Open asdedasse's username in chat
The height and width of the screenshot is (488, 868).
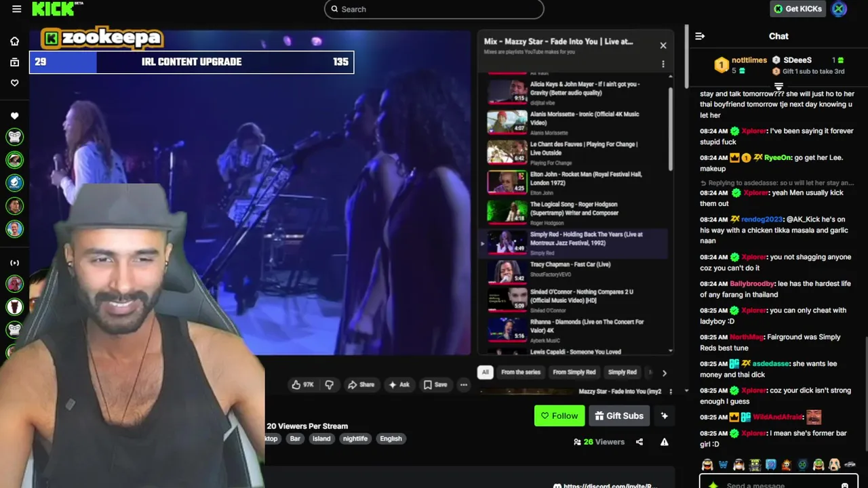click(x=771, y=364)
